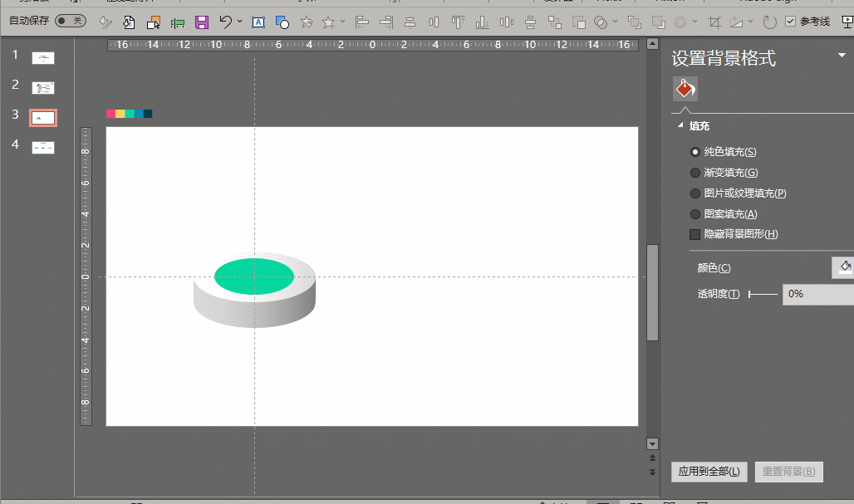The width and height of the screenshot is (854, 504).
Task: Click the ungroup overlapping squares icon
Action: coord(578,22)
